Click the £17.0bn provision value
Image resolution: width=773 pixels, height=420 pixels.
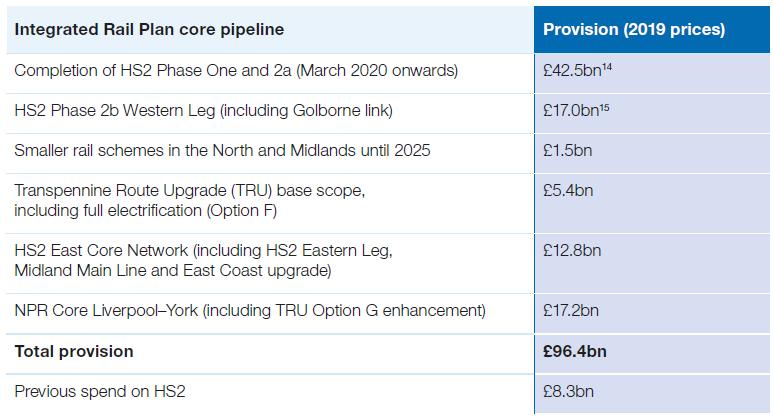[571, 110]
